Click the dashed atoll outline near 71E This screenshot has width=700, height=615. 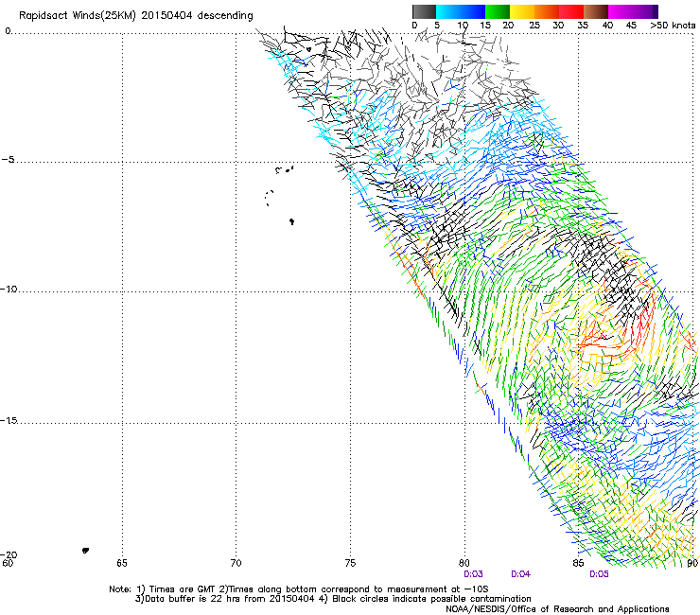pos(270,198)
